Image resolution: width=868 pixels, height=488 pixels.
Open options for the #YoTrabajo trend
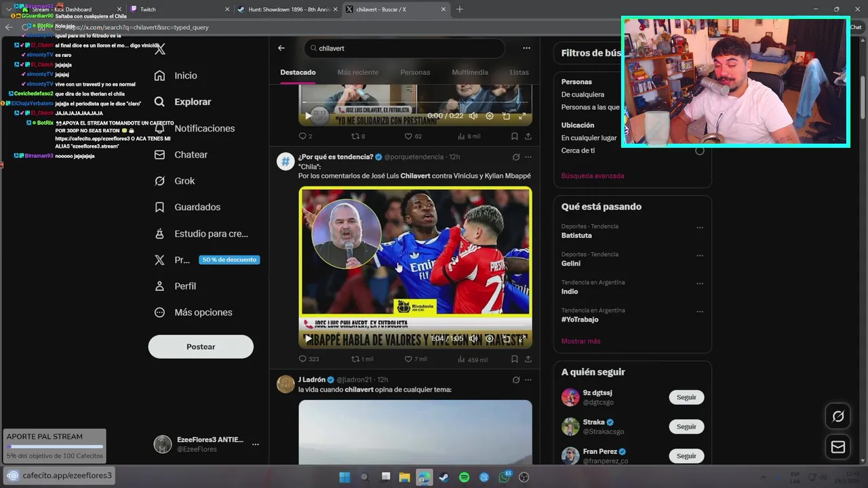click(700, 311)
